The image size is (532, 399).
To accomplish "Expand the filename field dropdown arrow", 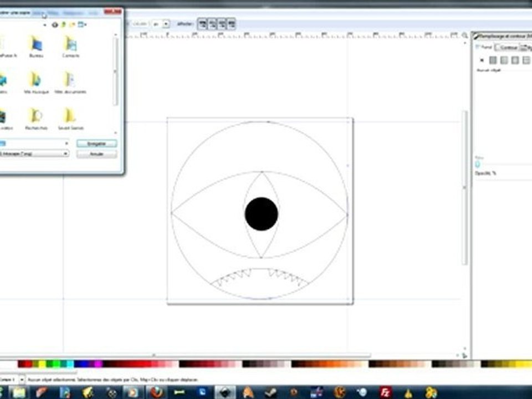I will 66,144.
